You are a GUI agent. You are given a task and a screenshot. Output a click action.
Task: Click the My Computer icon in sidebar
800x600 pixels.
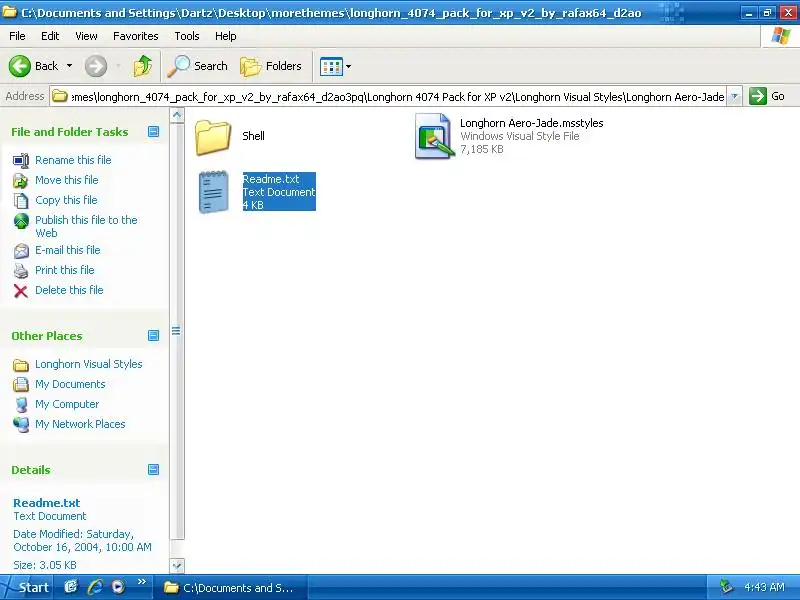(x=21, y=405)
